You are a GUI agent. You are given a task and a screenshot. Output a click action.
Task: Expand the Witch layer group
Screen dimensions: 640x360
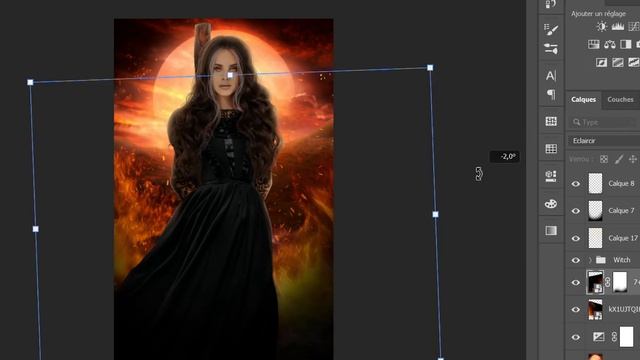pos(590,260)
